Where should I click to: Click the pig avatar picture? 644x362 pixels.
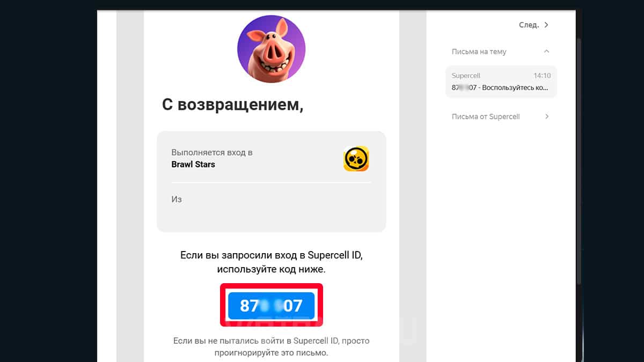click(271, 49)
